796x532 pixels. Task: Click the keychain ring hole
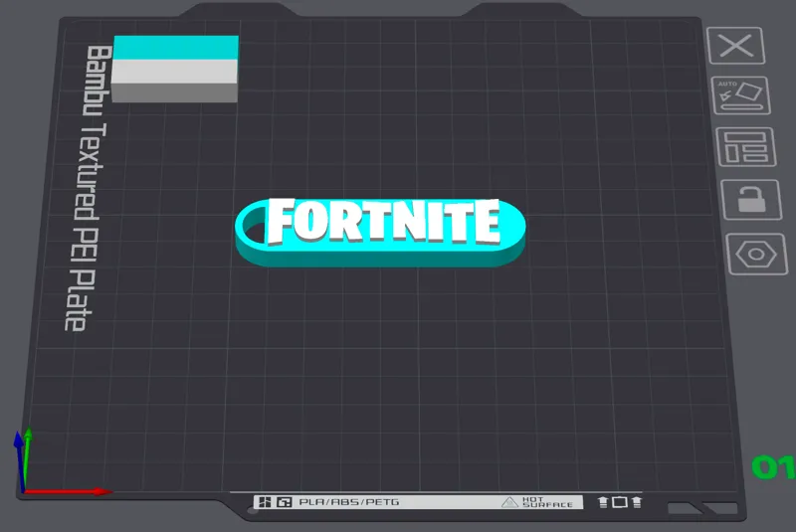[x=254, y=225]
